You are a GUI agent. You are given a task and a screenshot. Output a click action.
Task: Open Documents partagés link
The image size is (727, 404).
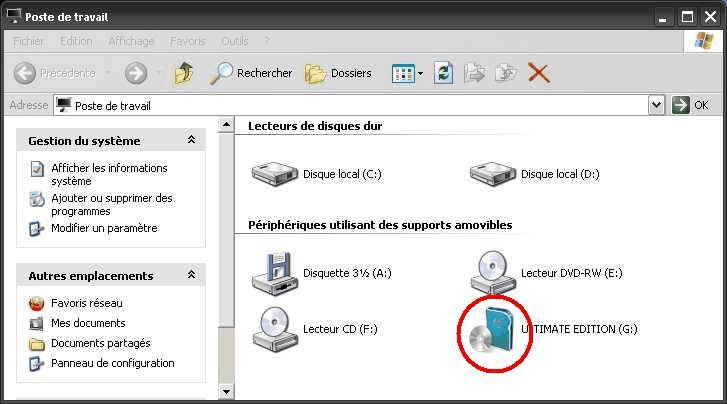point(101,343)
